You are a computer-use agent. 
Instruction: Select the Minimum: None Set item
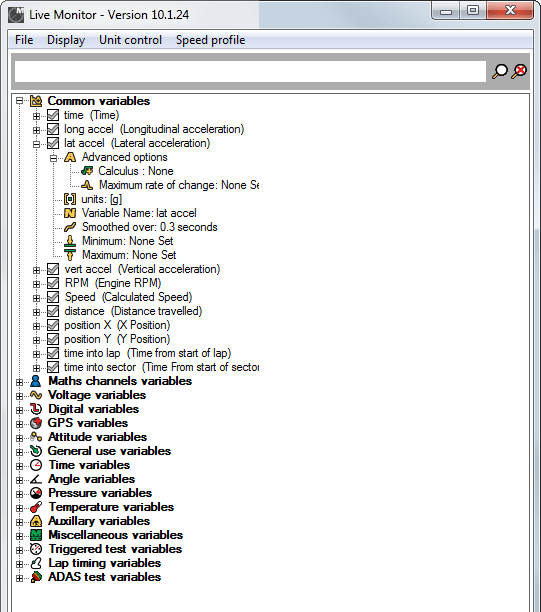(x=128, y=241)
